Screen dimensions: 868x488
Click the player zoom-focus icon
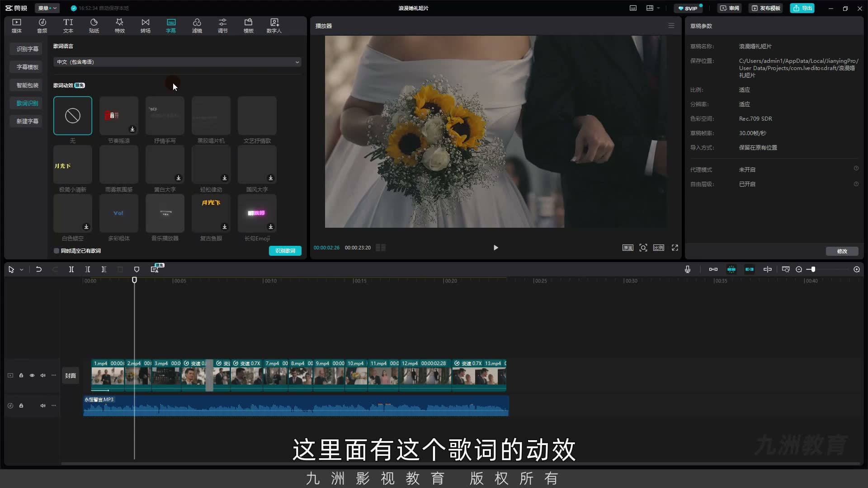tap(643, 248)
